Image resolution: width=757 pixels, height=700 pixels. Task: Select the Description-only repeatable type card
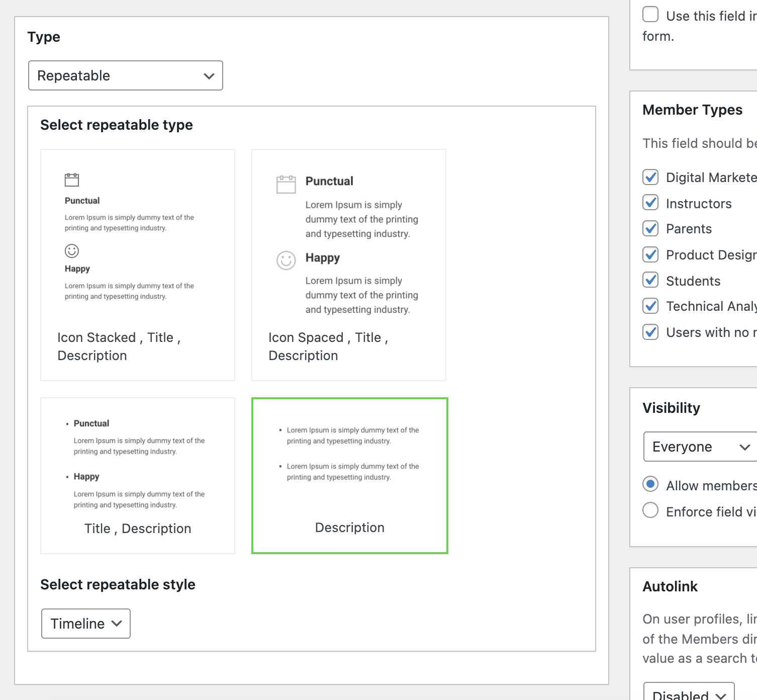click(x=350, y=476)
